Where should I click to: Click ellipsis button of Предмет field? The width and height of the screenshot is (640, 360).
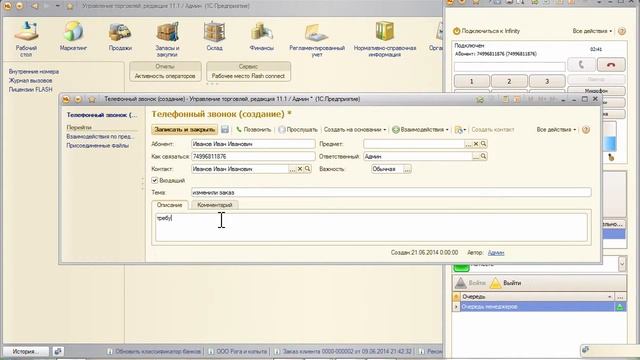click(468, 144)
